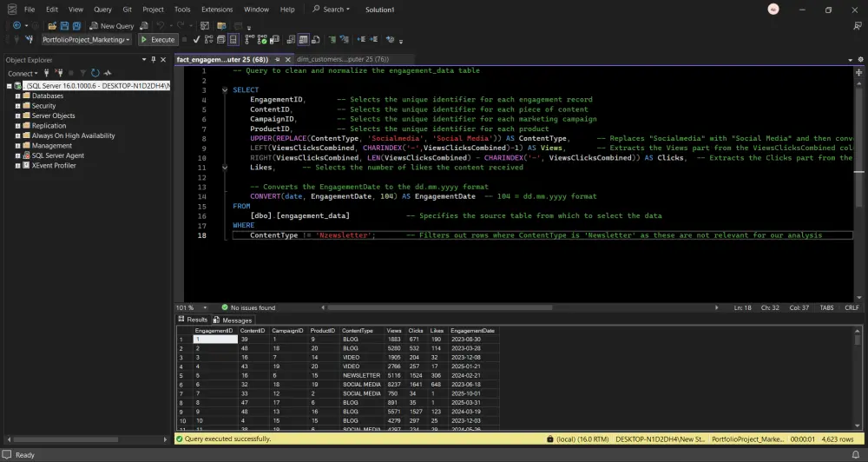This screenshot has height=462, width=868.
Task: Click the Disconnect icon in Object Explorer
Action: coord(57,74)
